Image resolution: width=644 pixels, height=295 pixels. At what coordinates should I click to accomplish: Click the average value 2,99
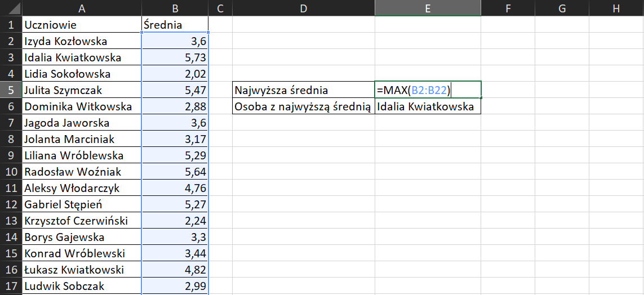click(x=175, y=286)
